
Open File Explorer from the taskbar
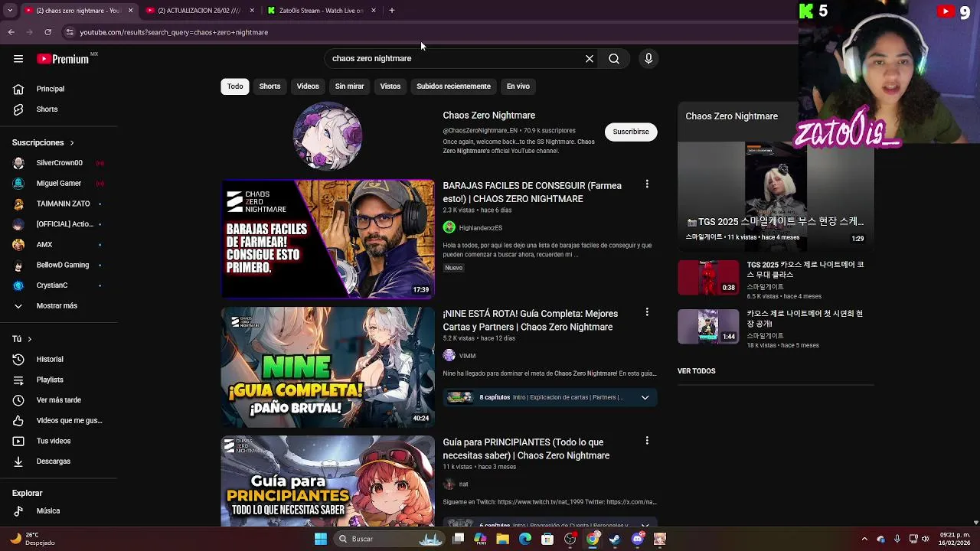[x=502, y=539]
